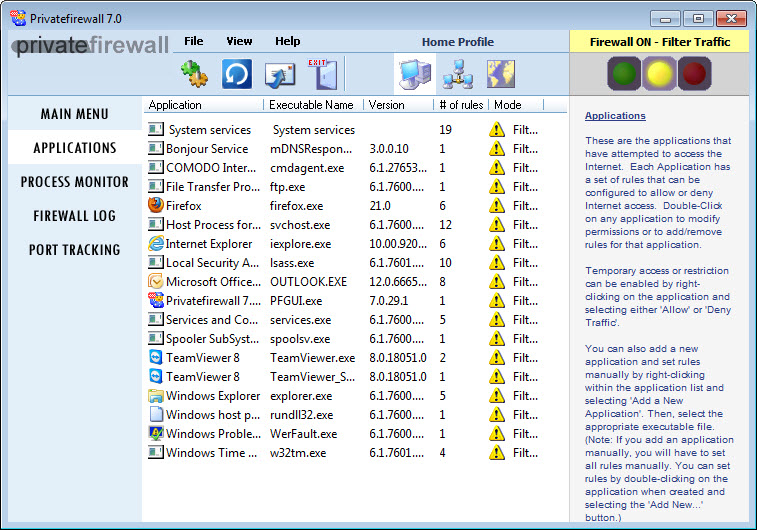This screenshot has width=757, height=530.
Task: Set firewall to yellow filter traffic light
Action: point(658,73)
